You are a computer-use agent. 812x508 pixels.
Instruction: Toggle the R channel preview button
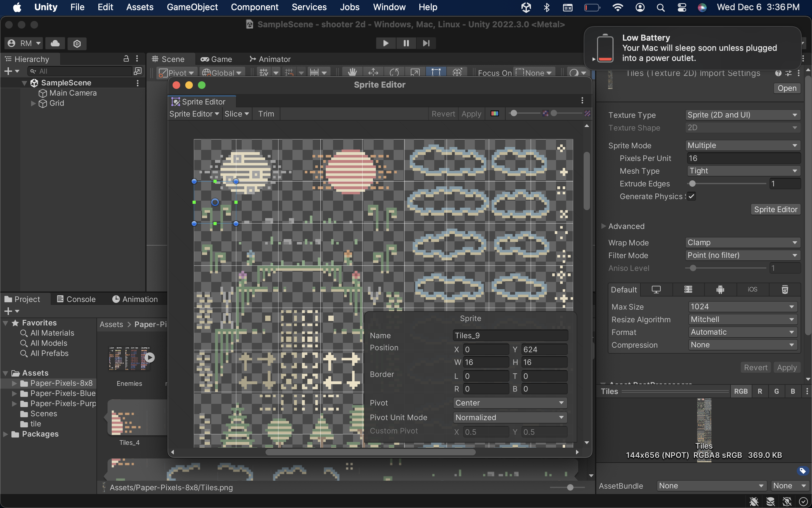(760, 391)
